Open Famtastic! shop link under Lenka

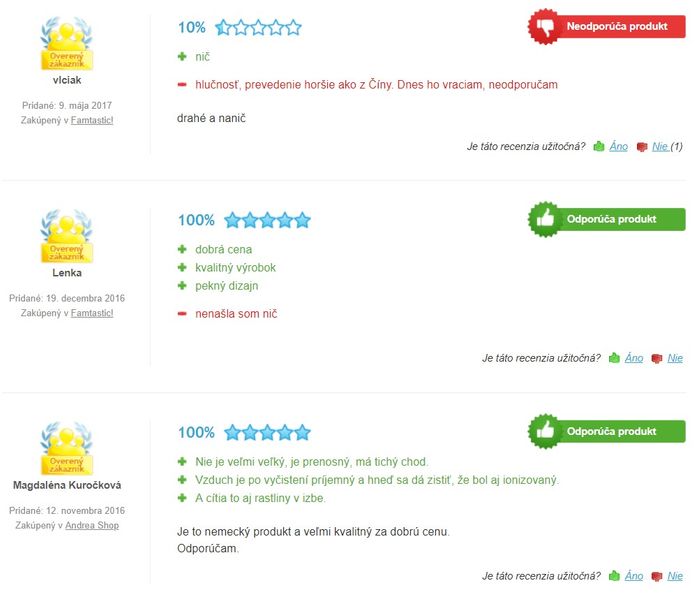tap(92, 313)
